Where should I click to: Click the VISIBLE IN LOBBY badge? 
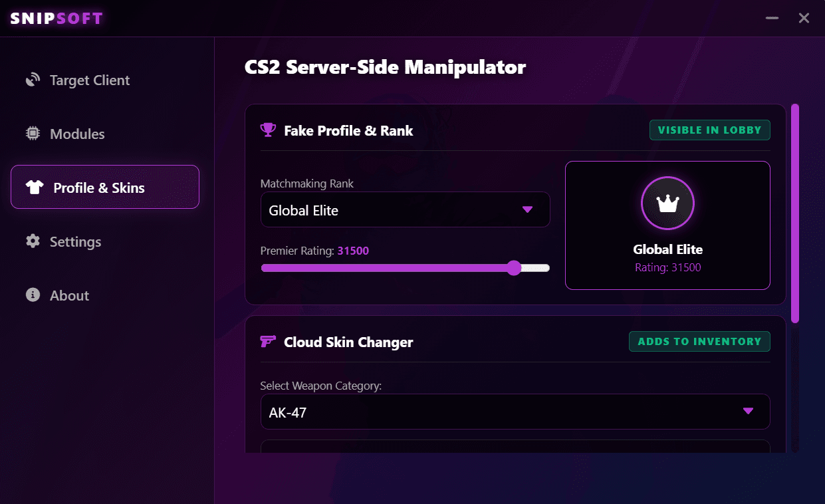tap(709, 130)
